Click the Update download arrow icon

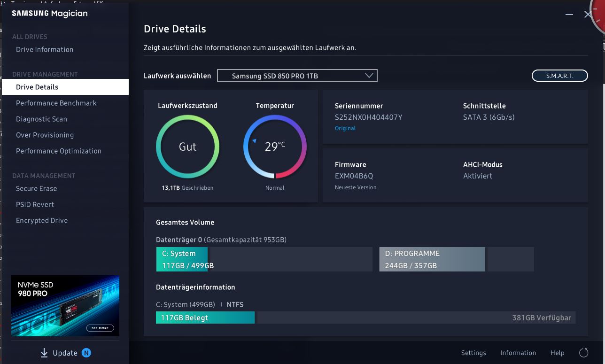point(44,353)
